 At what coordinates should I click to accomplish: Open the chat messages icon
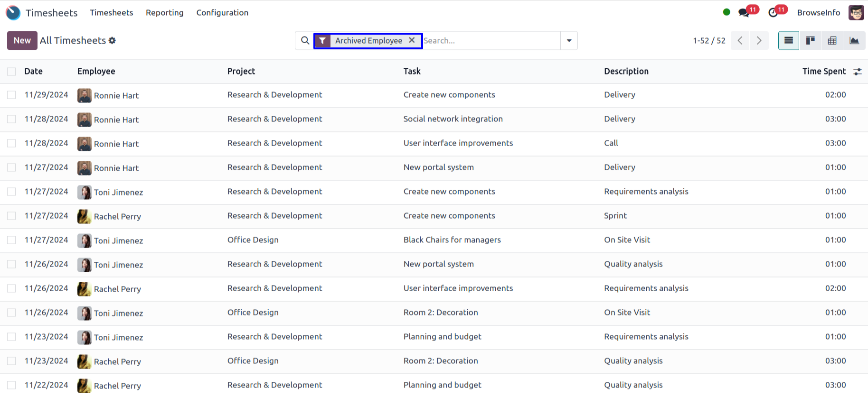point(744,13)
